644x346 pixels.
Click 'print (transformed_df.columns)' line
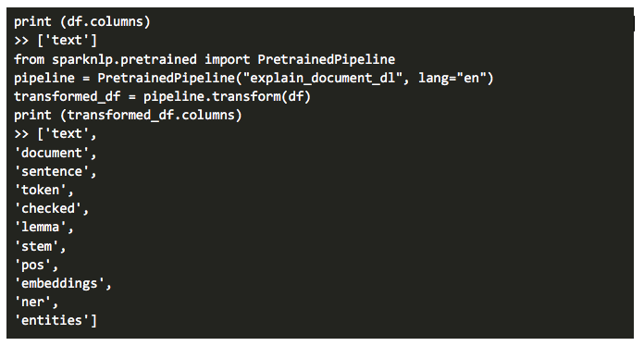[128, 115]
